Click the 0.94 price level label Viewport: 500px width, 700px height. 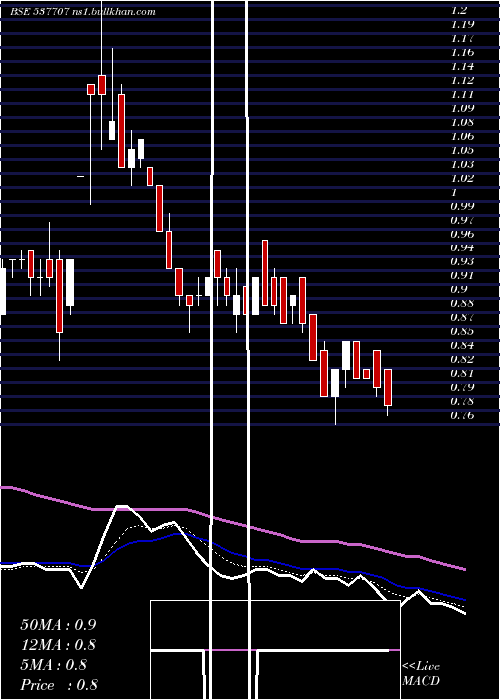point(462,247)
